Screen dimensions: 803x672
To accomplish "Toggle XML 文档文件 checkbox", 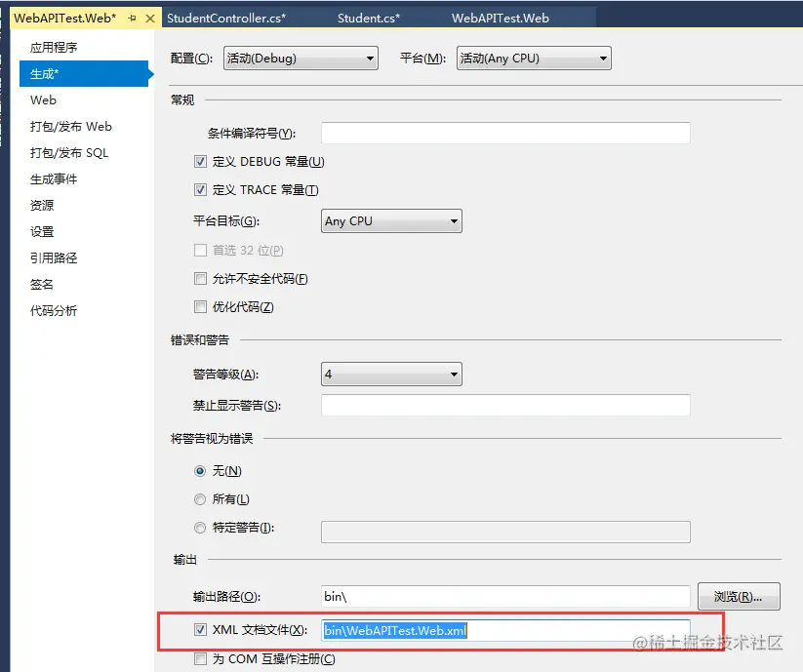I will (200, 629).
